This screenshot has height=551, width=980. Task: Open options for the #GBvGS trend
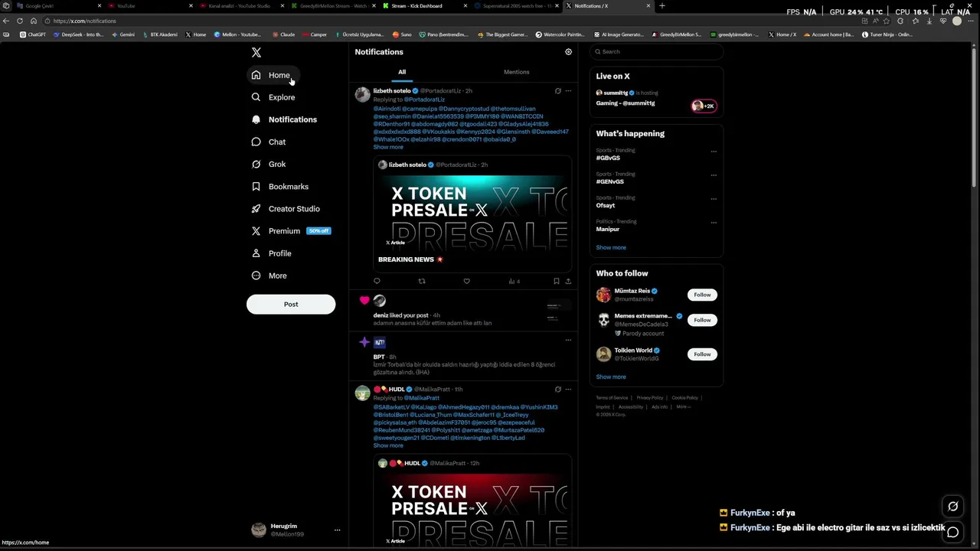click(714, 151)
